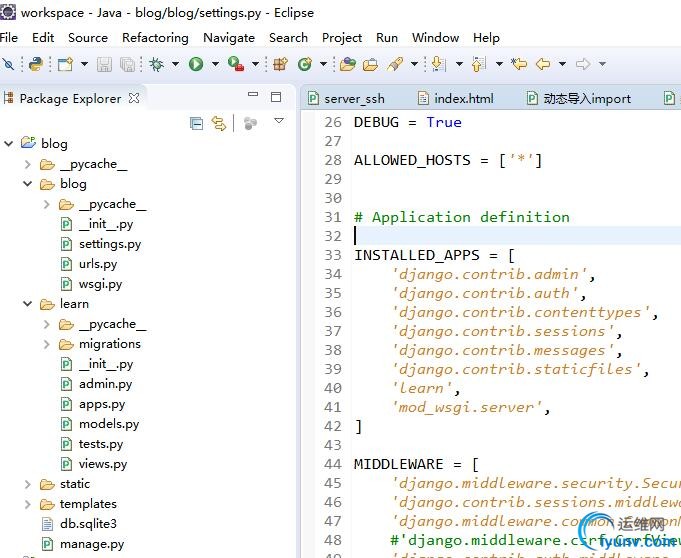The width and height of the screenshot is (681, 558).
Task: Click the Debug bug icon
Action: tap(157, 64)
